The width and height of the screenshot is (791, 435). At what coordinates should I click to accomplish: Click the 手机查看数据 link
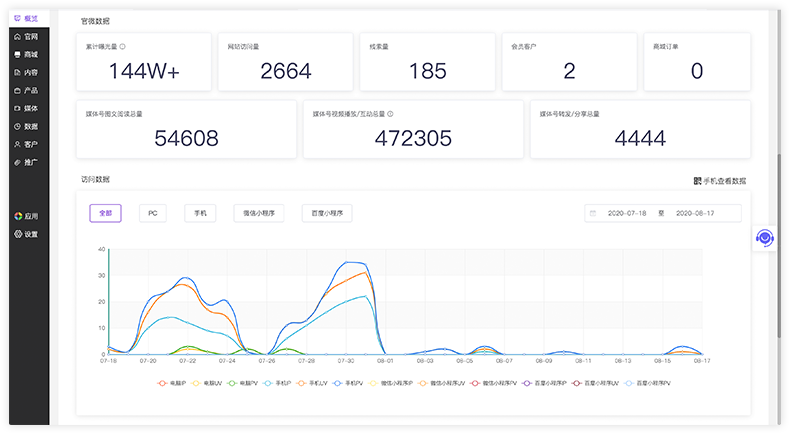click(x=719, y=181)
